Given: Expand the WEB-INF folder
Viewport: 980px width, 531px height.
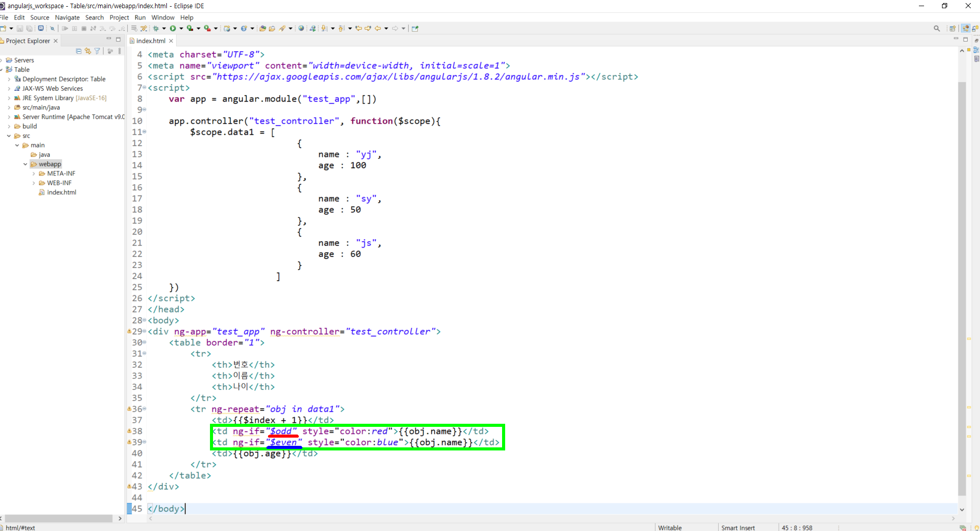Looking at the screenshot, I should pos(34,183).
